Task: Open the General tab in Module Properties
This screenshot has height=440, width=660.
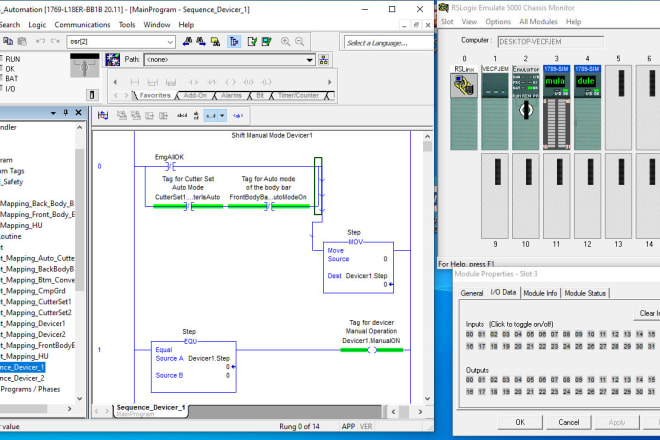Action: (471, 293)
